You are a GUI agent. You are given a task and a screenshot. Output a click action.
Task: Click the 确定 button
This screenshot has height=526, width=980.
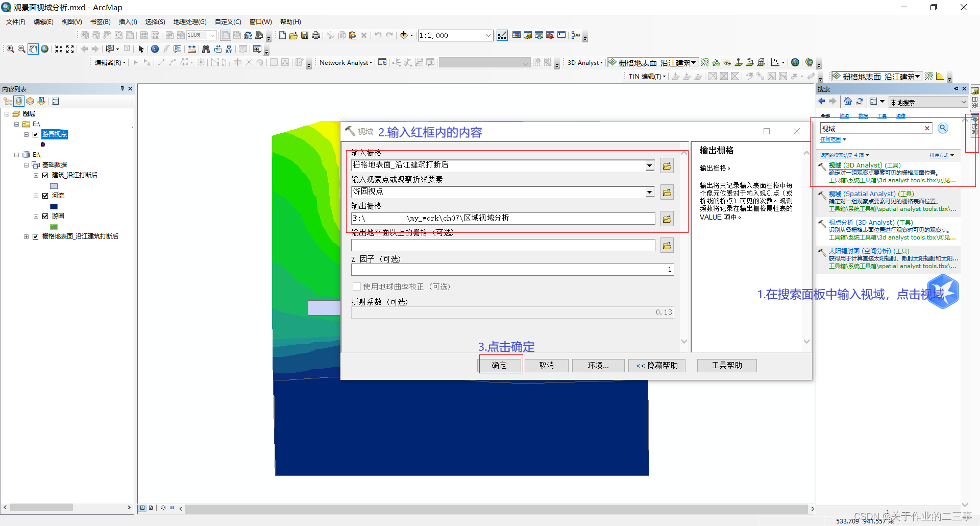point(499,365)
